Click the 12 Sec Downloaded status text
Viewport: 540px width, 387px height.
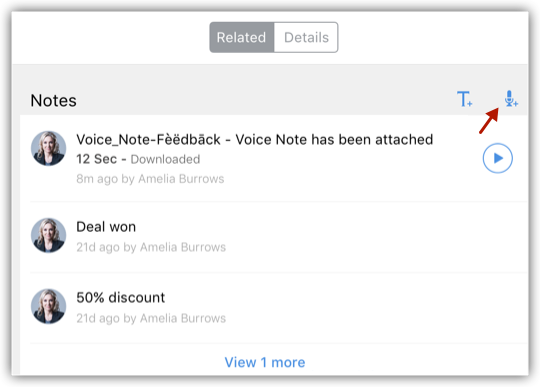click(x=138, y=159)
